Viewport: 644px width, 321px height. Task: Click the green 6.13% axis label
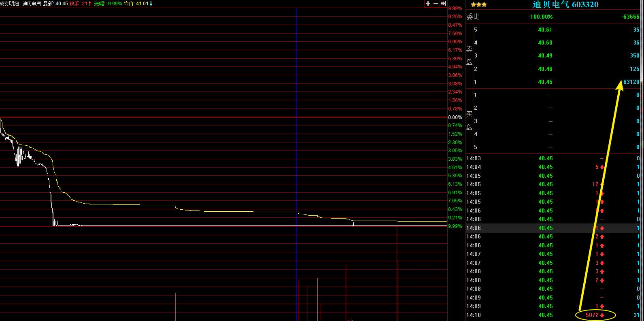(455, 184)
